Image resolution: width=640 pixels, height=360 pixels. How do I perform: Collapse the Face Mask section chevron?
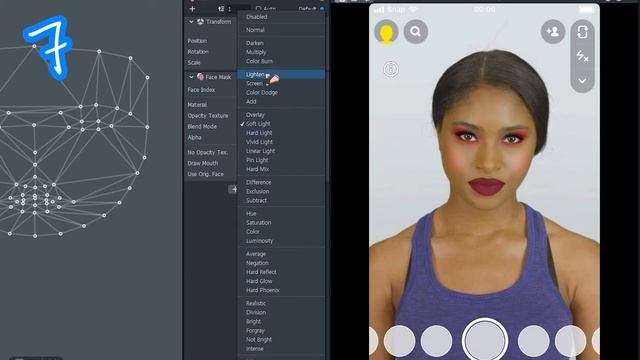[191, 77]
